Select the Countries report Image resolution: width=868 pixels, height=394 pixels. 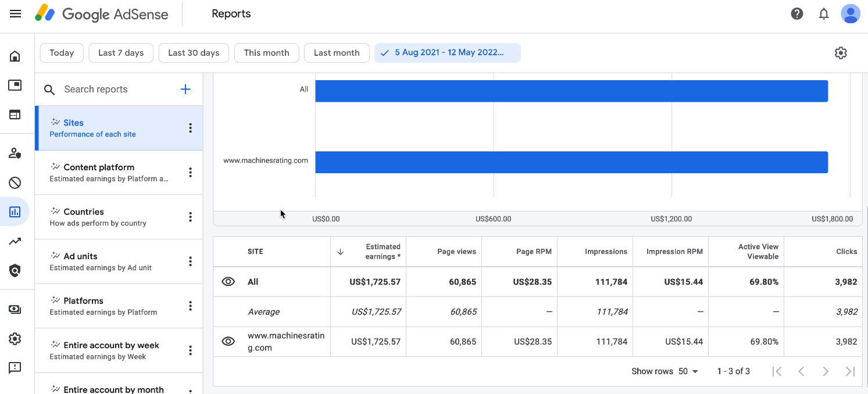pos(119,217)
